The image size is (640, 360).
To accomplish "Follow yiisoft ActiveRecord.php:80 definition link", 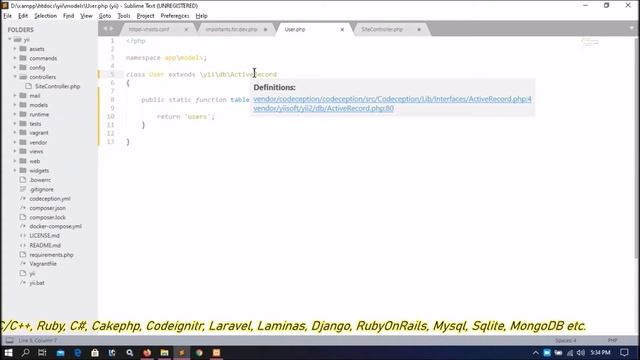I will pos(323,108).
